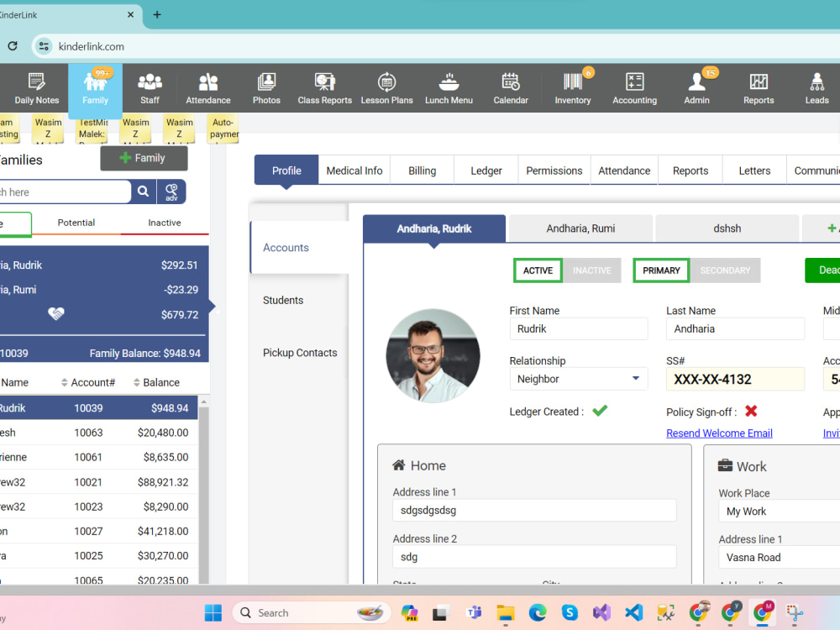Open the Auto-payment sticky note
The height and width of the screenshot is (630, 840).
(223, 129)
